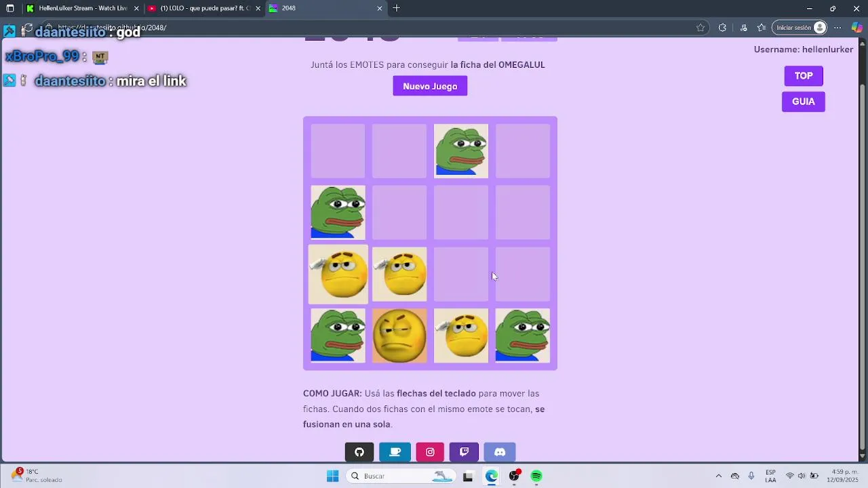Open the clock and date panel
Screen dimensions: 868x488
[x=842, y=476]
